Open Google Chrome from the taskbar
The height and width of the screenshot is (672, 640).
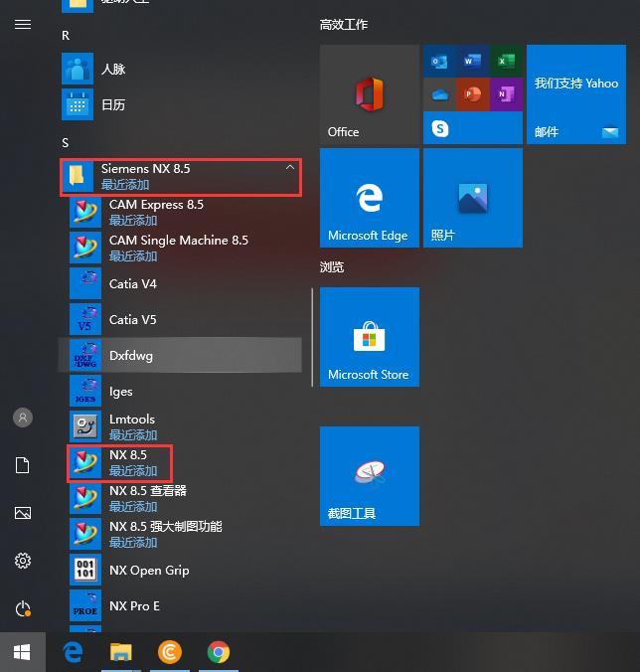point(219,652)
